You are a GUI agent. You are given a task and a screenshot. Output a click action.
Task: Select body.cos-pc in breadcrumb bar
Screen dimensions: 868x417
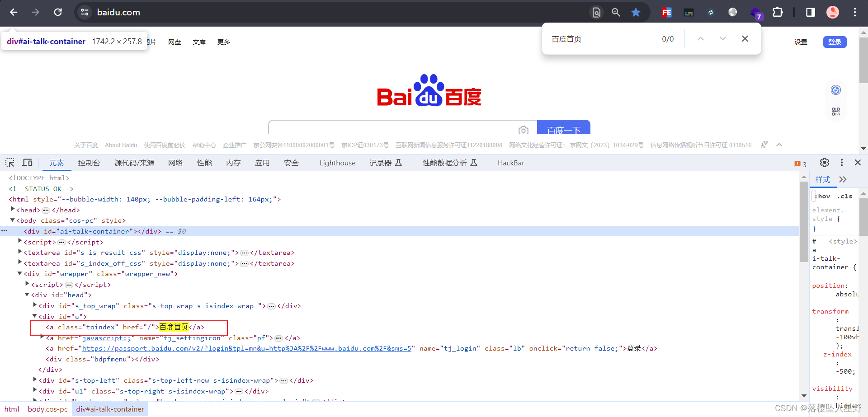[47, 409]
